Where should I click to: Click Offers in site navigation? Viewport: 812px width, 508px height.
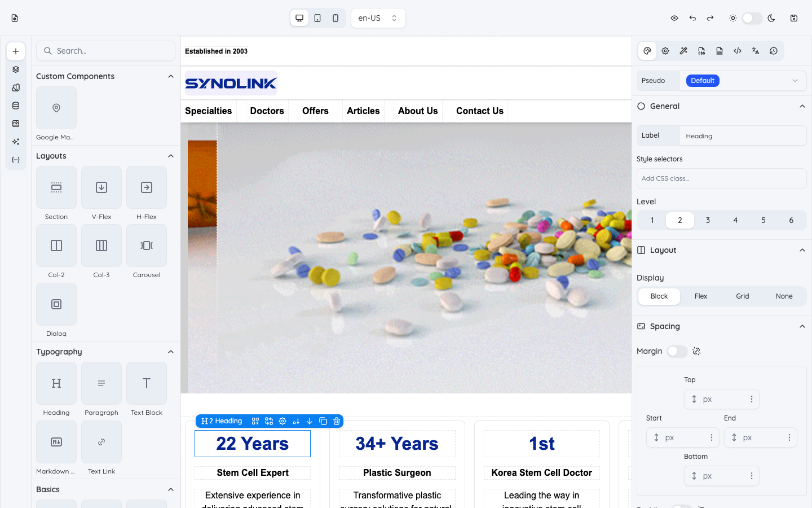(x=315, y=111)
